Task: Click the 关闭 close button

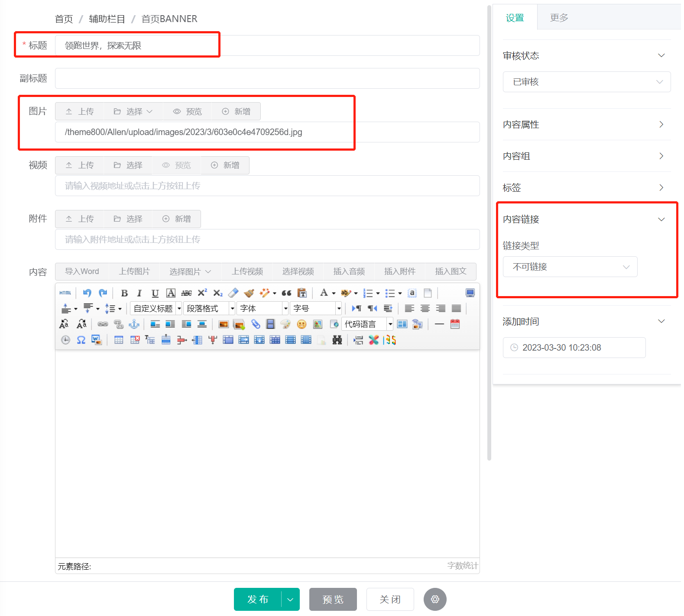Action: [x=390, y=600]
